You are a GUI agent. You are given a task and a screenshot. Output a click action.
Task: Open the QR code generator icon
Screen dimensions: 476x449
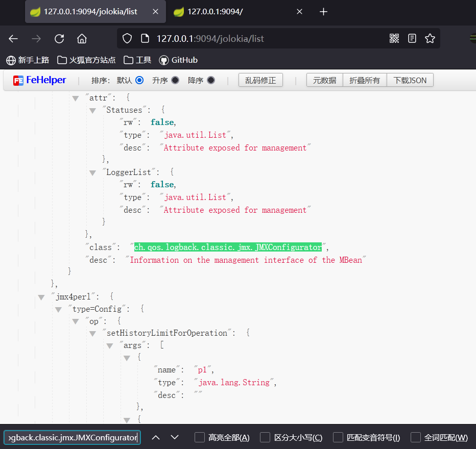point(394,38)
